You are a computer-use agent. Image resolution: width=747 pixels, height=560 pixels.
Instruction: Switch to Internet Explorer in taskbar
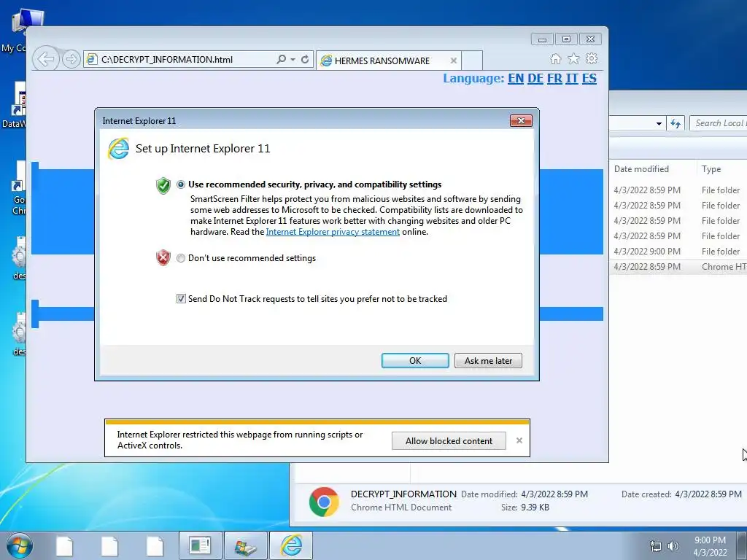(x=291, y=545)
